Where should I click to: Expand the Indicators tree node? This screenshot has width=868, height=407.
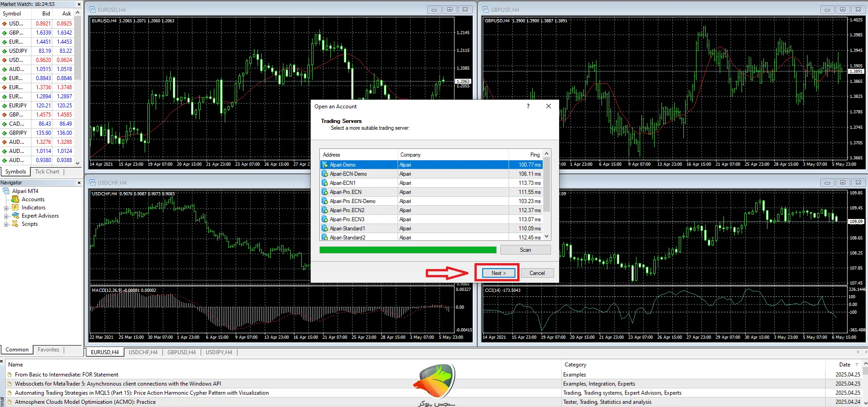[x=6, y=208]
